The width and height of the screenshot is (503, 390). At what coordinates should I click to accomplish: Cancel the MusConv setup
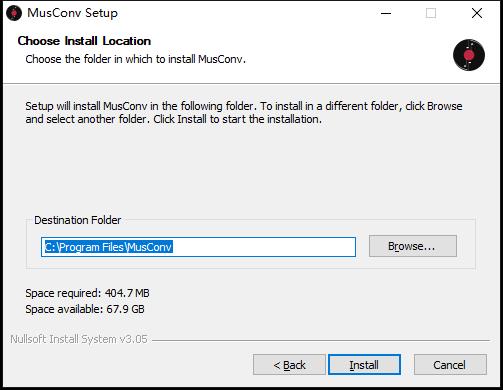click(450, 365)
